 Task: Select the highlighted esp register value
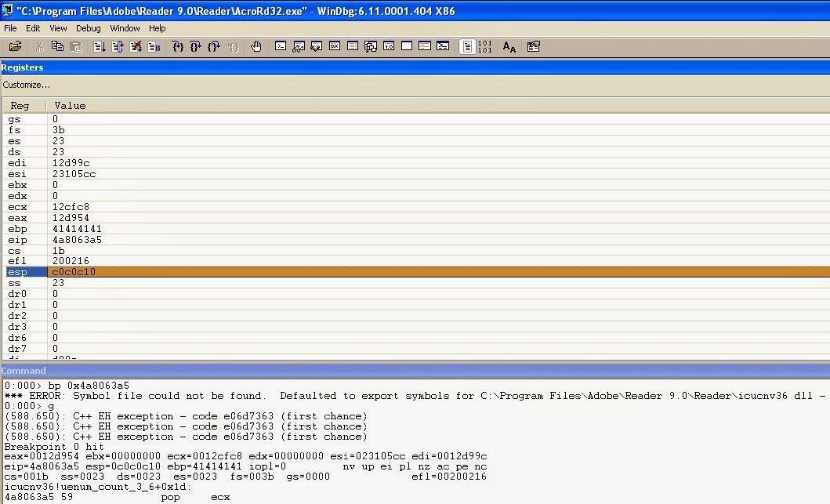point(74,272)
